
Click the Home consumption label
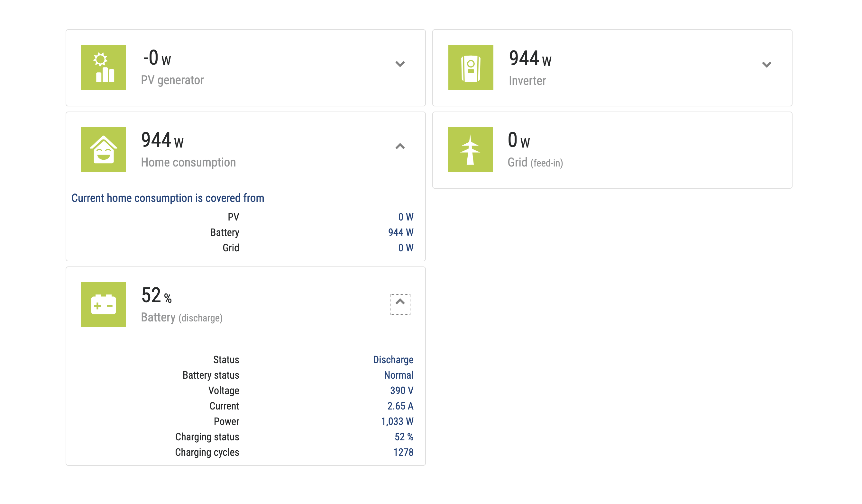[188, 162]
